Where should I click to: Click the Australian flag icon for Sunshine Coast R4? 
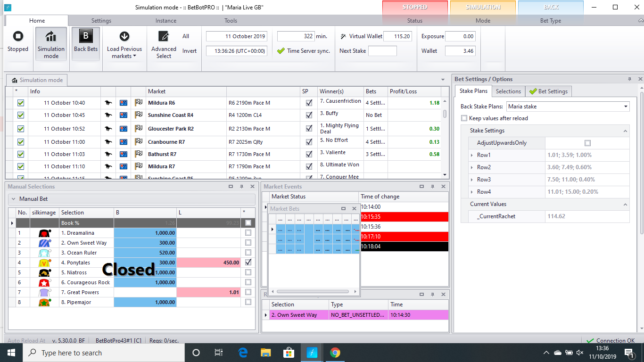coord(123,115)
